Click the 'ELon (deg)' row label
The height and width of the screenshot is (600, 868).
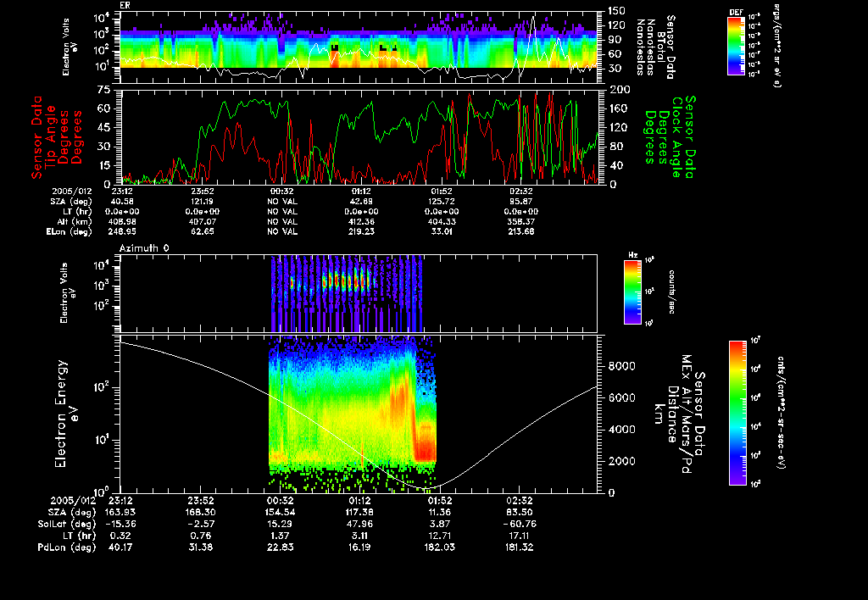point(69,231)
